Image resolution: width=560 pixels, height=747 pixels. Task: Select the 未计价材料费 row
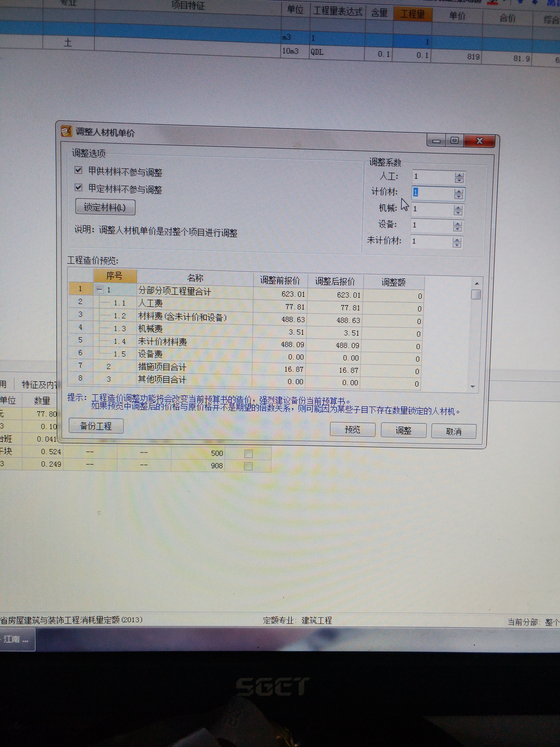[245, 343]
